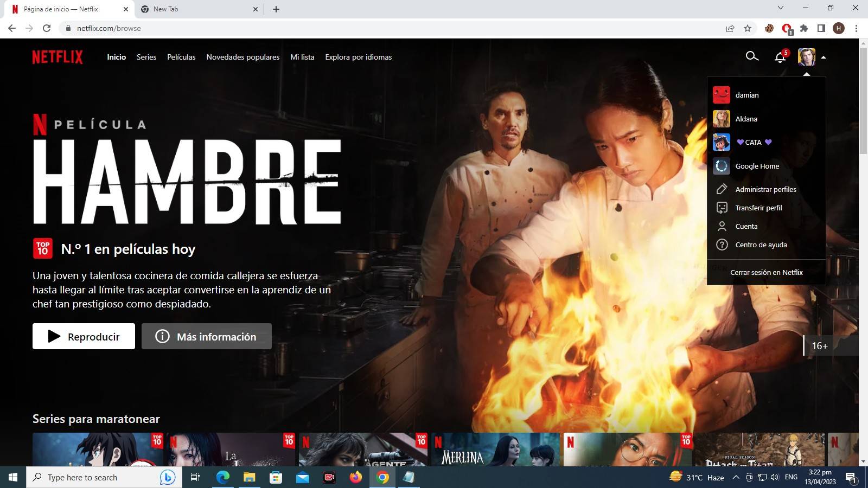This screenshot has height=488, width=868.
Task: Open the Netflix search magnifier
Action: (752, 56)
